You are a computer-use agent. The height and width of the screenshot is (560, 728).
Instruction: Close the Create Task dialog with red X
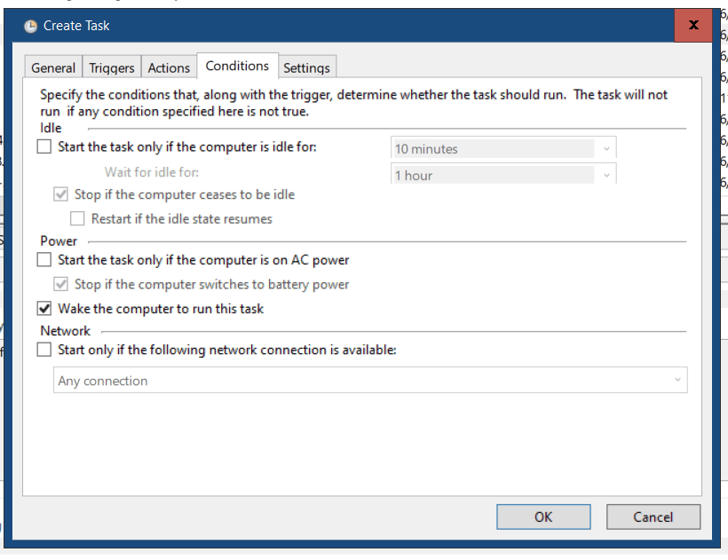tap(693, 26)
